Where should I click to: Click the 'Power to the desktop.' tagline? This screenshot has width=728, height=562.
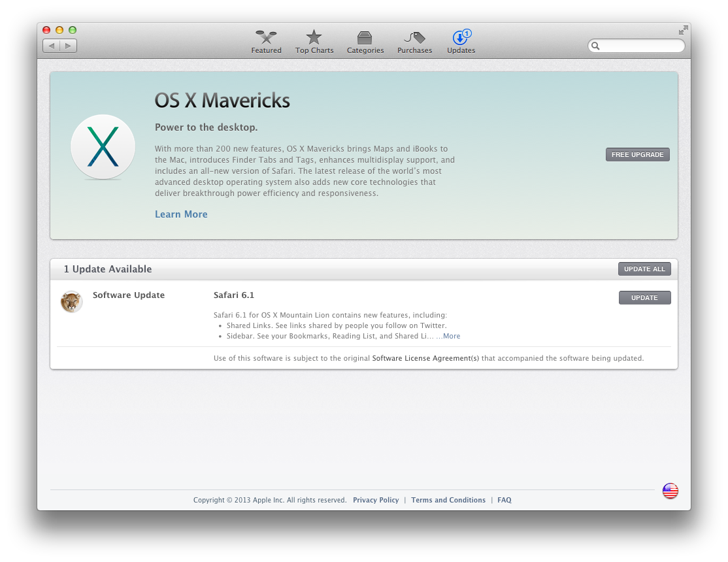(206, 127)
